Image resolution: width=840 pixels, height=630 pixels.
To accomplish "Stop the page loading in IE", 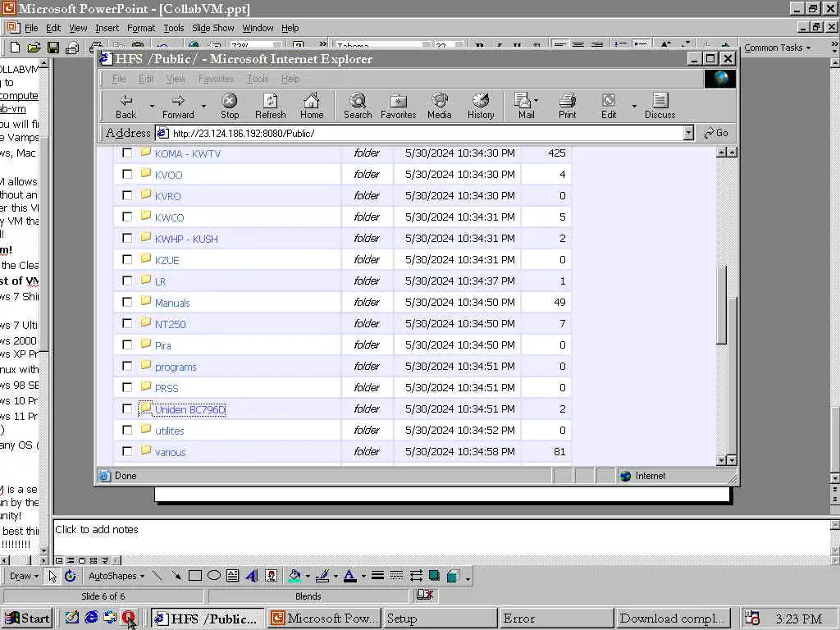I will [230, 106].
